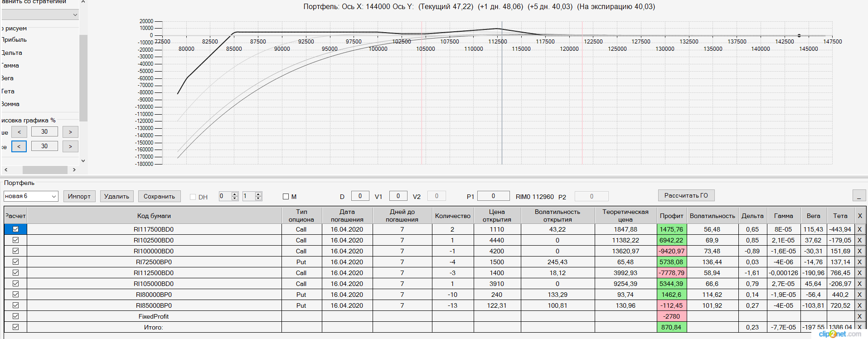This screenshot has height=339, width=868.
Task: Remove the RI72500BP0 position via X
Action: 859,262
